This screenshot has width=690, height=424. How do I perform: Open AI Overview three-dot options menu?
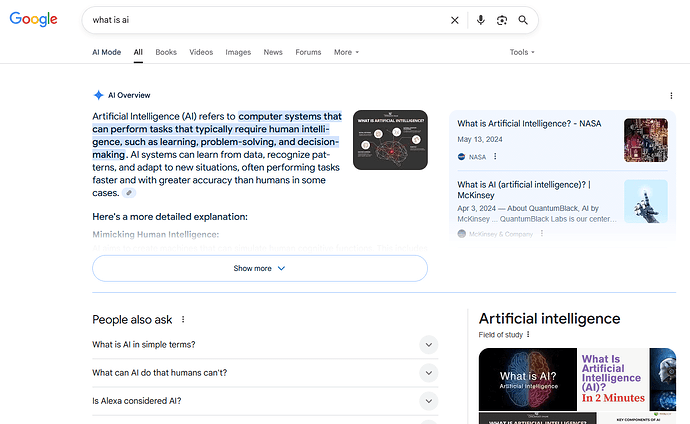pos(671,95)
